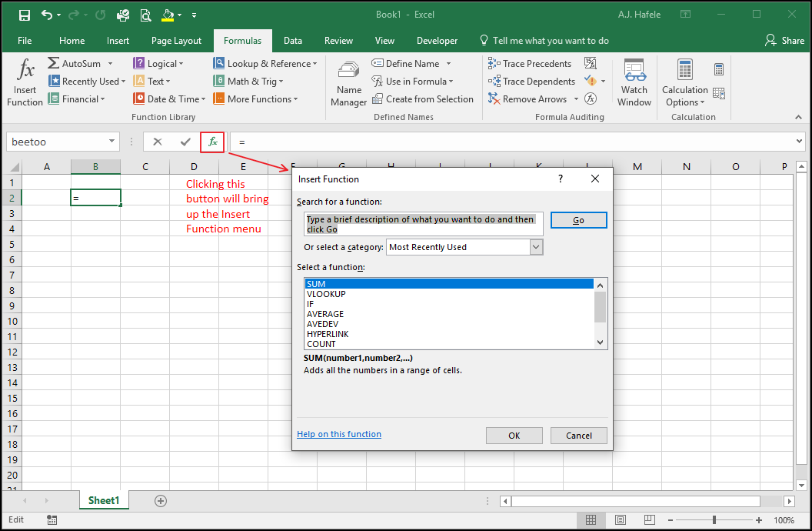Select HYPERLINK in the function list
Image resolution: width=812 pixels, height=531 pixels.
(x=448, y=334)
